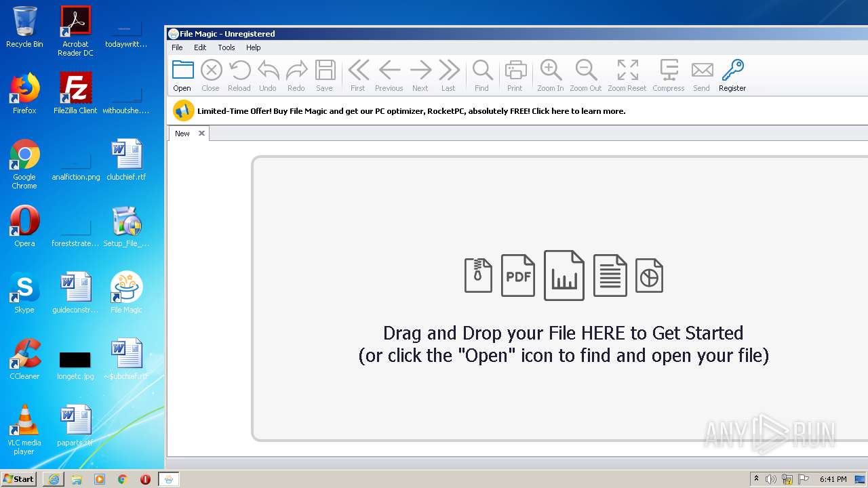The width and height of the screenshot is (868, 488).
Task: Jump to Last page icon
Action: coord(448,70)
